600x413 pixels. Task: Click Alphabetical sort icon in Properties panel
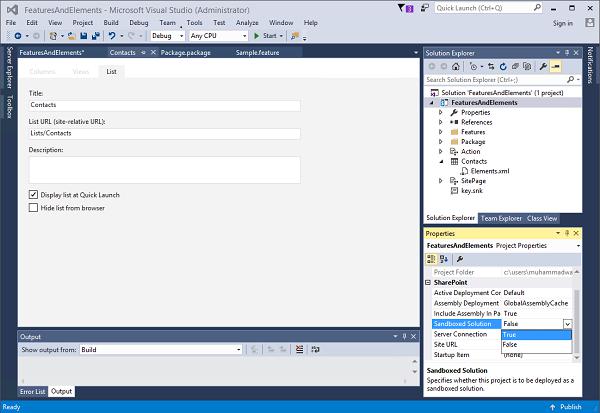(444, 259)
